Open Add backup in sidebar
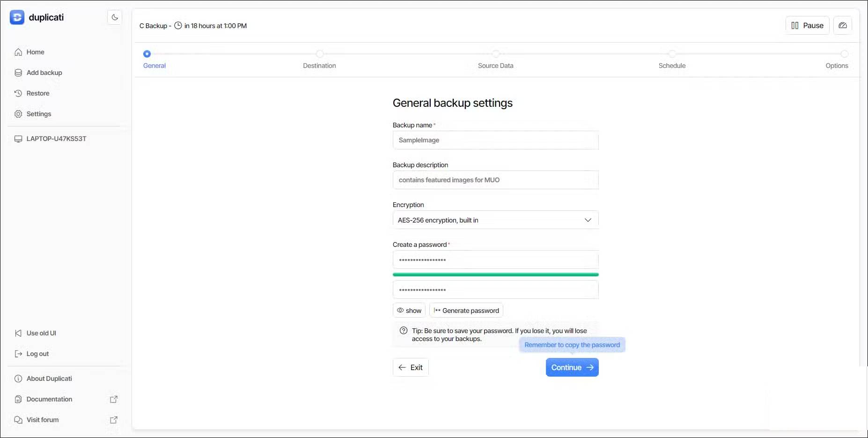The width and height of the screenshot is (868, 438). [x=44, y=73]
